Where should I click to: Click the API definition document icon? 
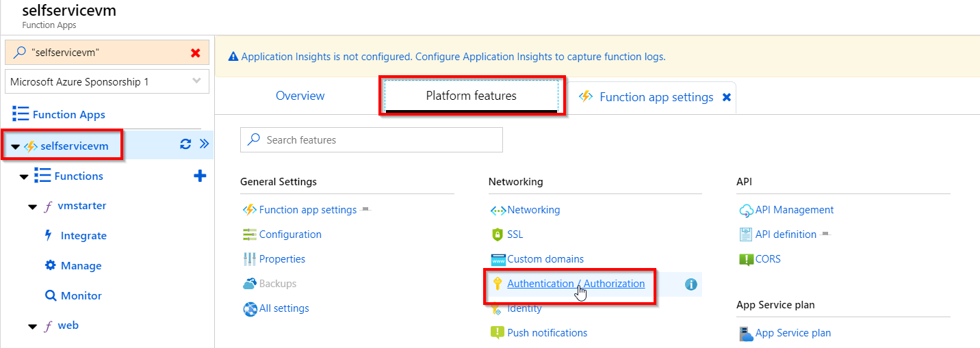point(746,235)
